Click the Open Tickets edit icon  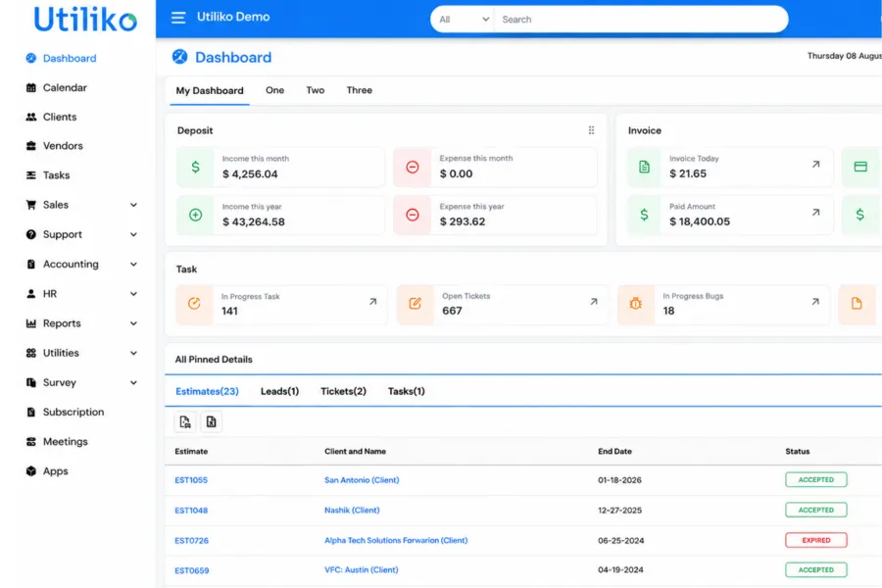pyautogui.click(x=415, y=304)
